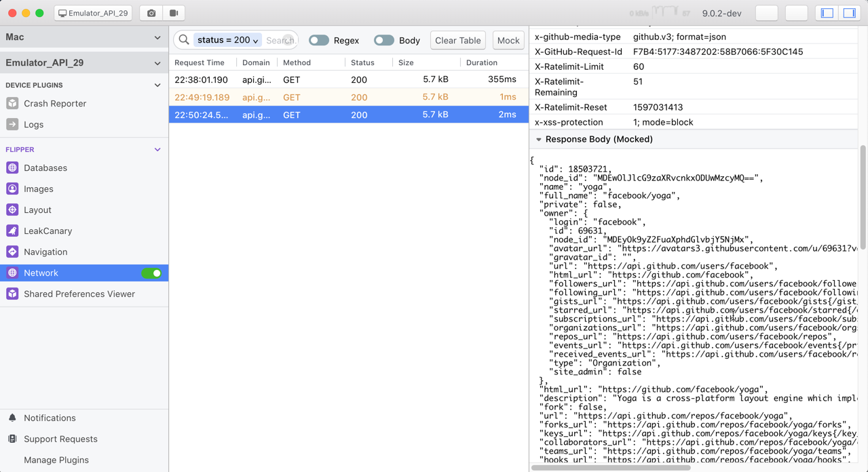Open the Crash Reporter plugin

pos(55,104)
